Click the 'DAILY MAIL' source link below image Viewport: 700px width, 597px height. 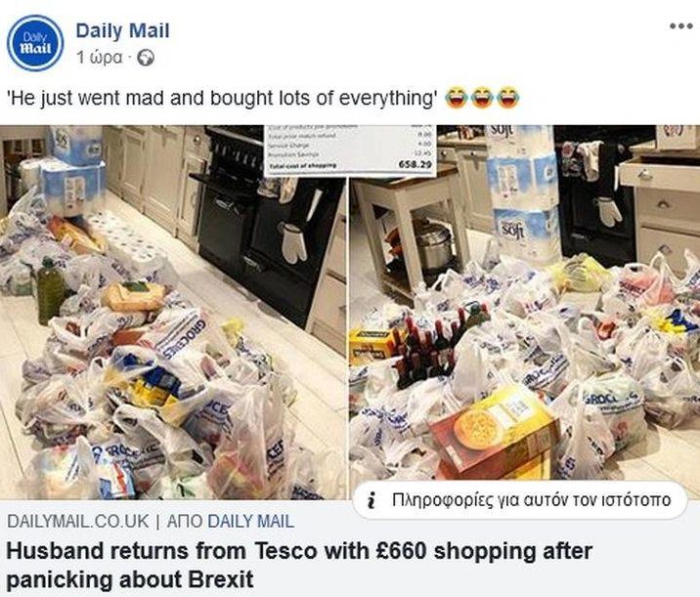point(251,521)
